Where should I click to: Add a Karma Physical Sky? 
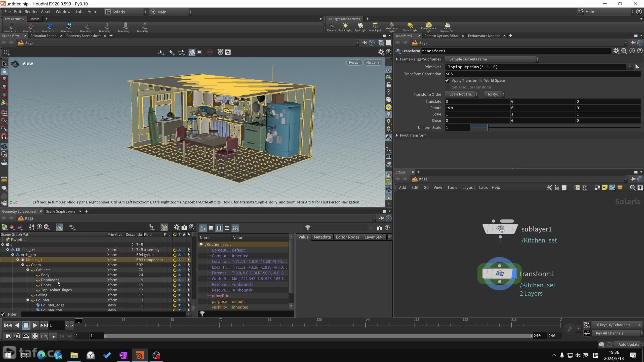tap(447, 27)
